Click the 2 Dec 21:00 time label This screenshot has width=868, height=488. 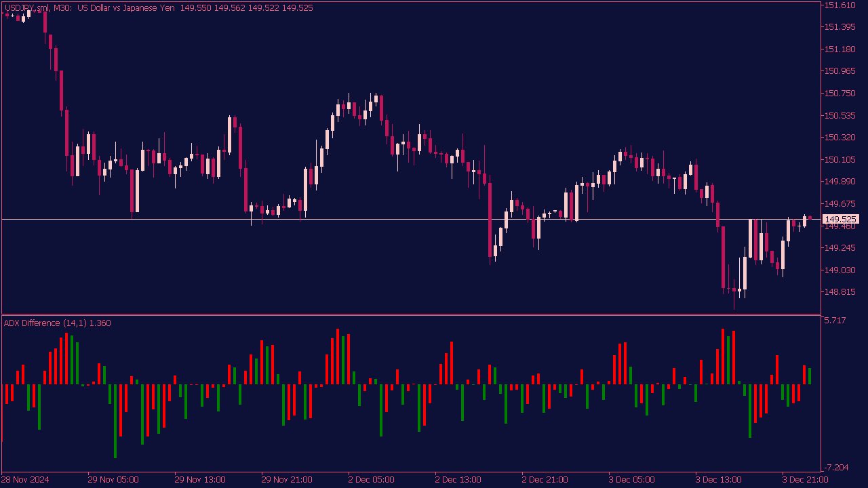point(547,480)
